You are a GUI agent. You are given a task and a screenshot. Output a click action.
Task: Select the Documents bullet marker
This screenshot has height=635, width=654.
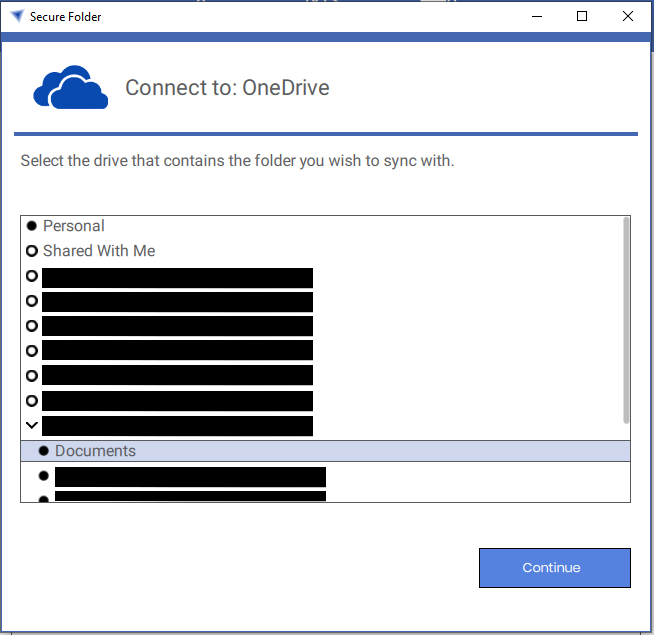coord(44,451)
